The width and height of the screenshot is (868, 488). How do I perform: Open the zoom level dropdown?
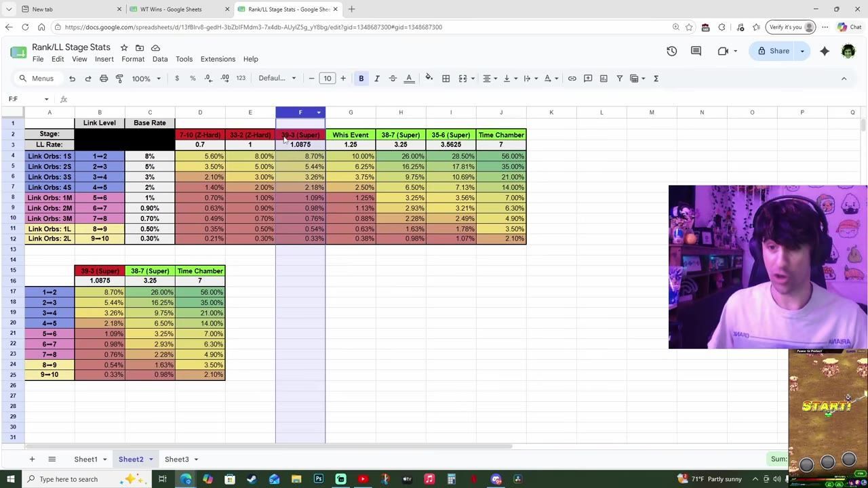coord(146,79)
